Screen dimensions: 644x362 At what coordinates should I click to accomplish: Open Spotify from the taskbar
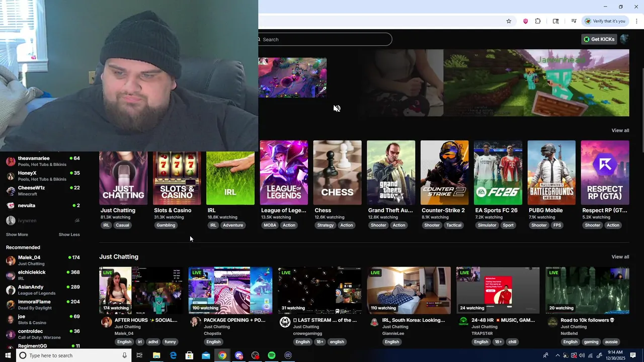coord(272,355)
